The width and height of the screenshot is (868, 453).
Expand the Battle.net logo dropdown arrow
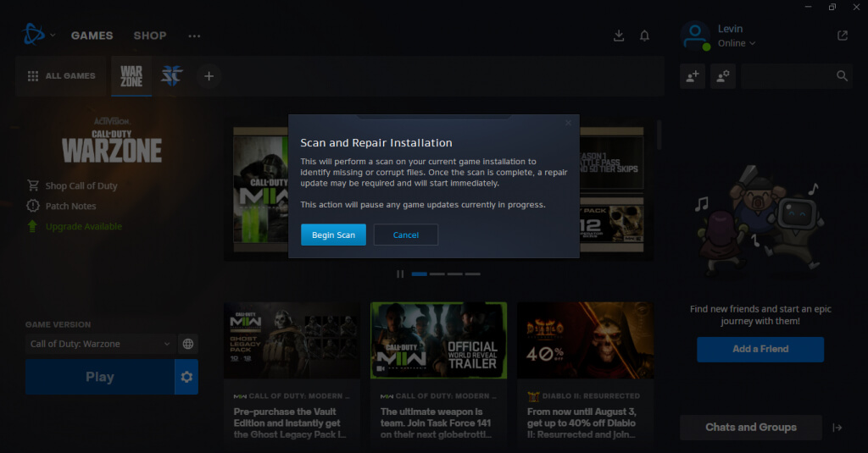tap(53, 35)
